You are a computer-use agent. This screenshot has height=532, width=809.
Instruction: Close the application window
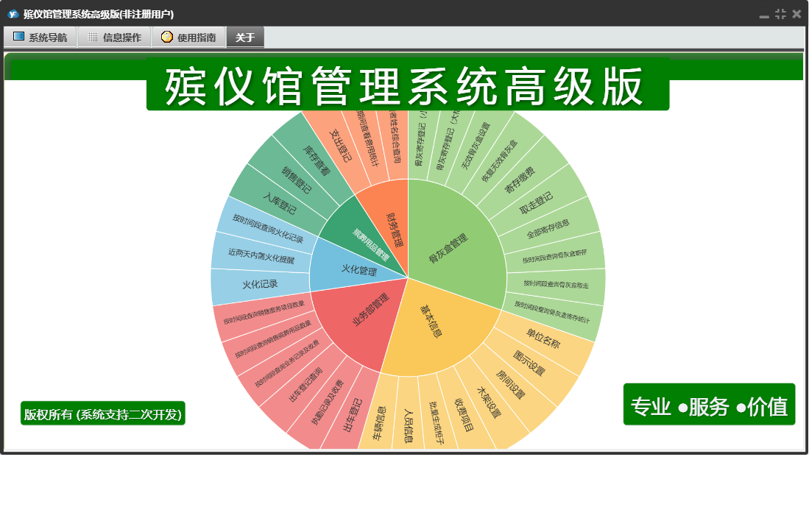796,14
